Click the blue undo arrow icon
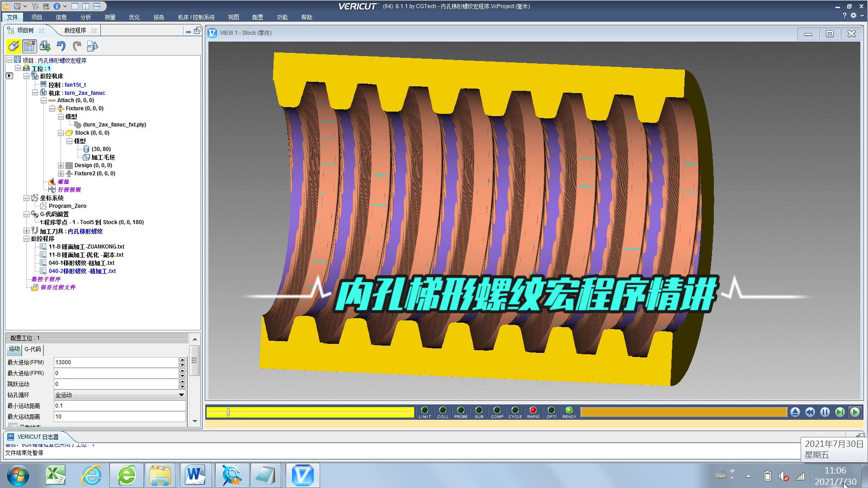Screen dimensions: 868x488 (x=61, y=46)
